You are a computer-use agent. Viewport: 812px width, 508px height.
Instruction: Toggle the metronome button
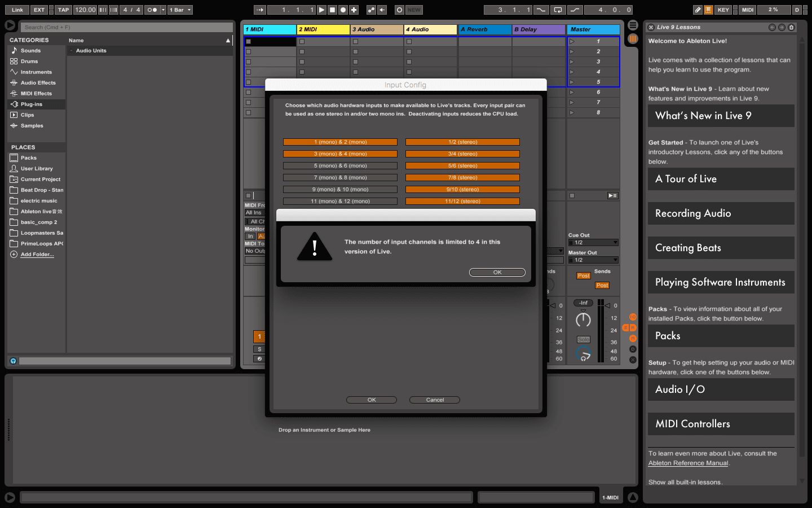coord(152,10)
